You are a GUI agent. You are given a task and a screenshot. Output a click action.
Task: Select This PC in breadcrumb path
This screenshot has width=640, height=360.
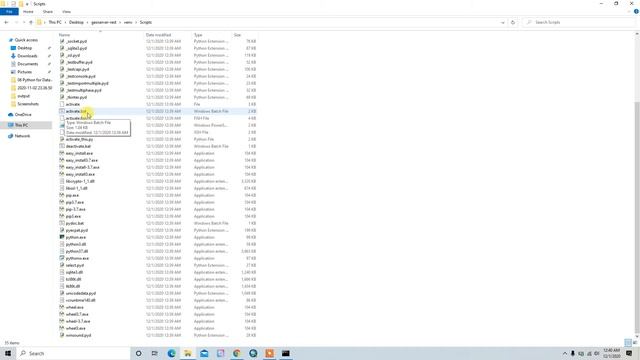[55, 22]
